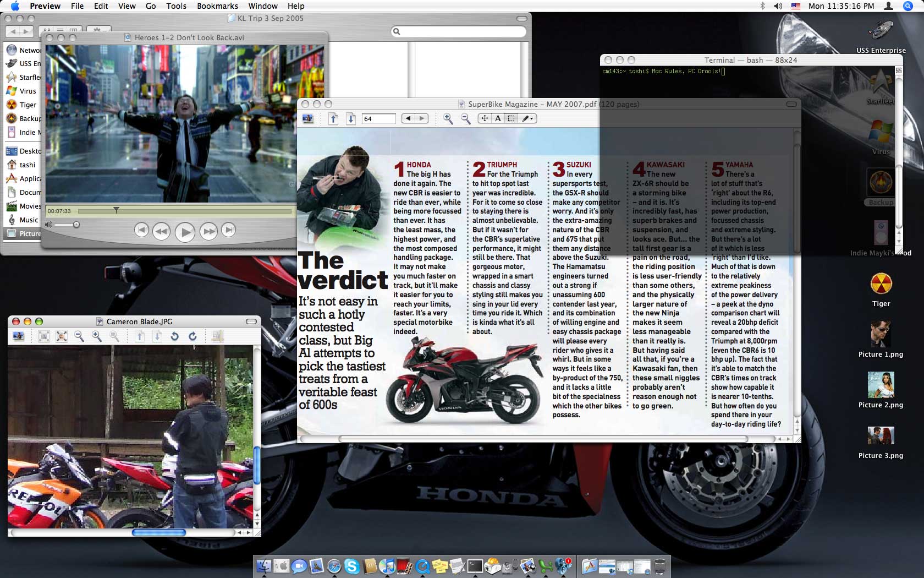The width and height of the screenshot is (924, 578).
Task: Click the Back arrow in PDF toolbar
Action: coord(408,118)
